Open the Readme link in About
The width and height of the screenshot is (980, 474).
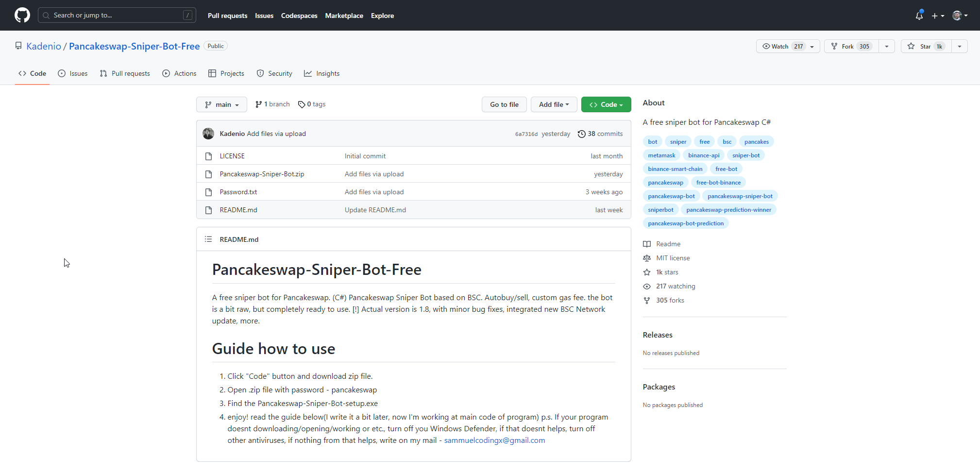click(662, 244)
